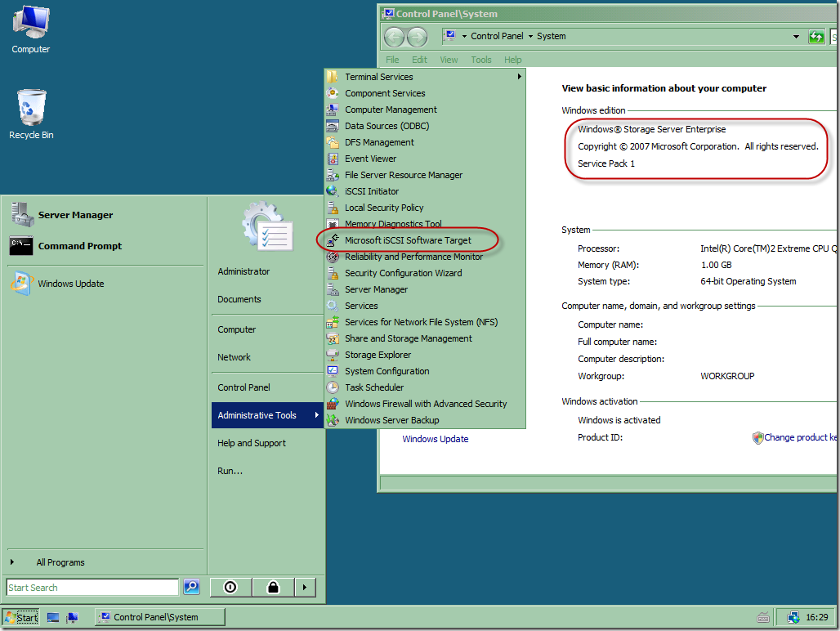
Task: Open the View menu
Action: (x=449, y=60)
